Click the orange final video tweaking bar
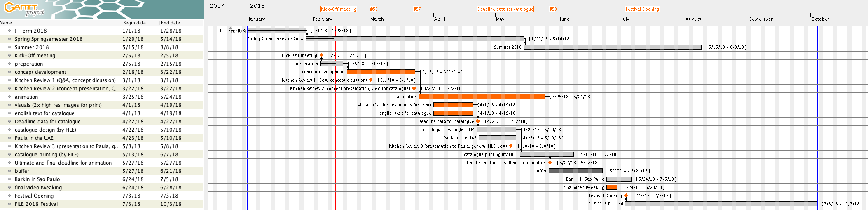The width and height of the screenshot is (868, 210). tap(611, 187)
